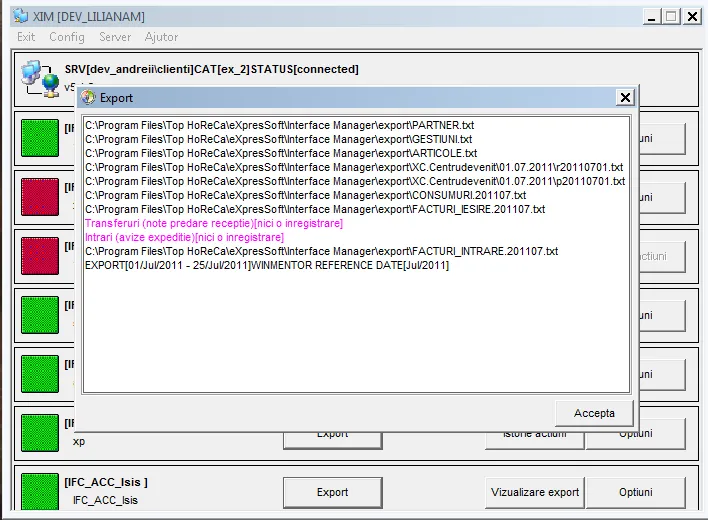Click the [IFC_ACC_Isis ] label
708x520 pixels.
(106, 482)
